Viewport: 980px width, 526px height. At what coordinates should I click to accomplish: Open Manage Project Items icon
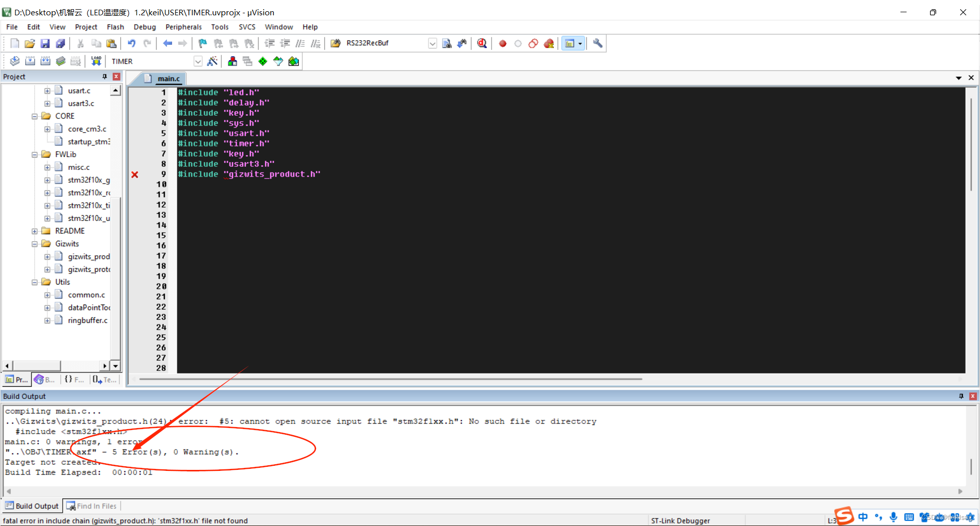pyautogui.click(x=233, y=61)
